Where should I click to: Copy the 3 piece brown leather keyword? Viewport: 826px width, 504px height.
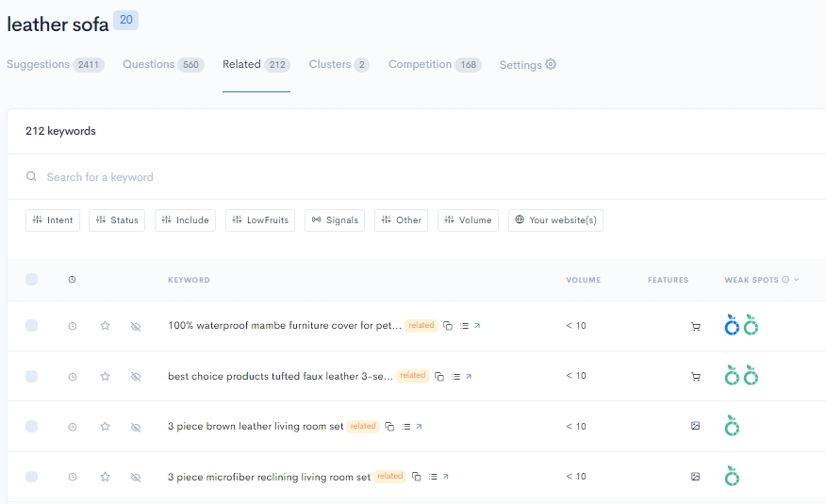click(x=389, y=426)
